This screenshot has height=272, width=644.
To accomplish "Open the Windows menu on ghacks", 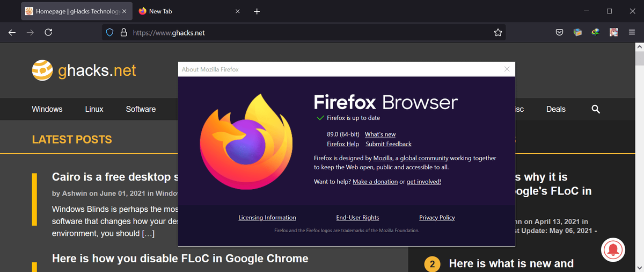I will point(47,109).
